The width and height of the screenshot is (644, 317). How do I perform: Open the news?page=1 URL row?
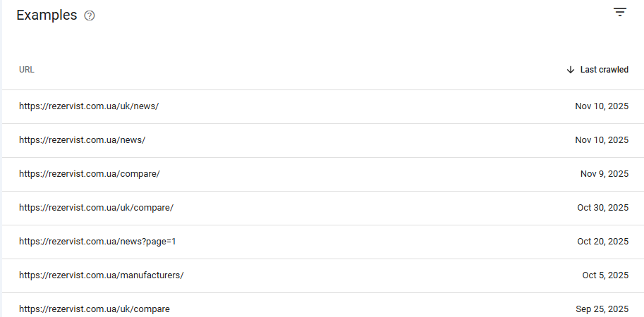click(x=323, y=242)
